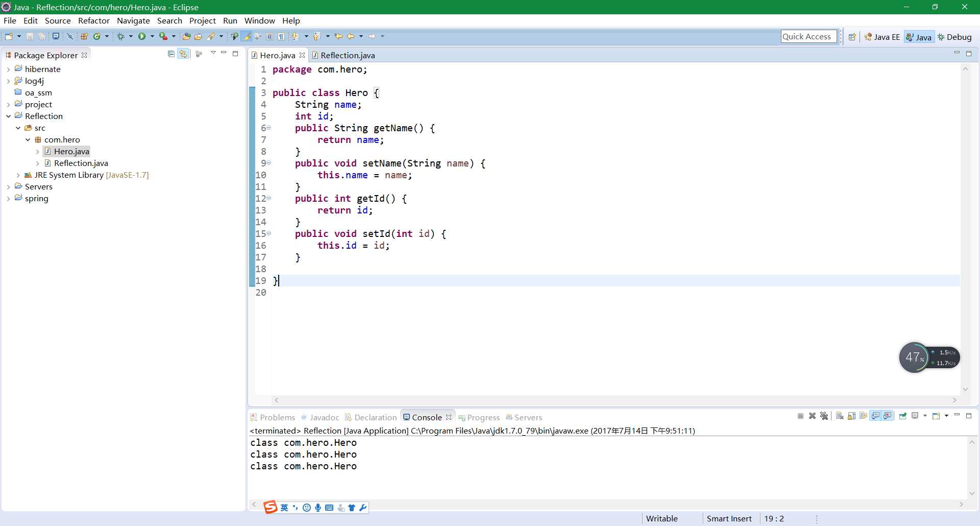The height and width of the screenshot is (526, 980).
Task: Click the Sogou wrench settings icon
Action: (363, 508)
